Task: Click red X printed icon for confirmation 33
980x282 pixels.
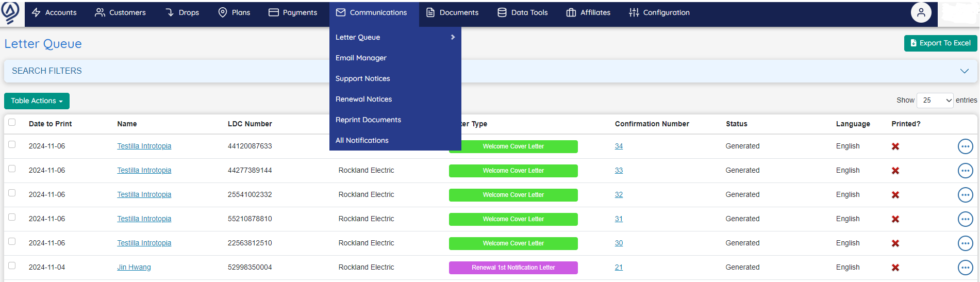Action: pyautogui.click(x=895, y=171)
